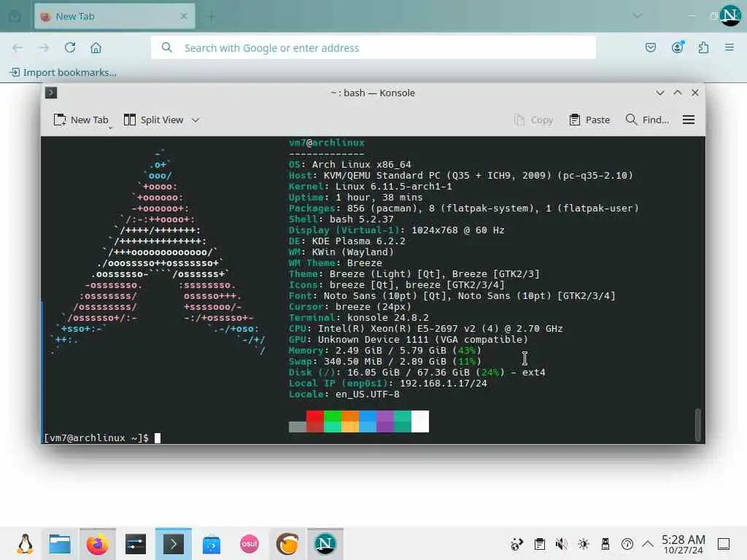Open Discover software center from taskbar
This screenshot has height=560, width=747.
click(x=212, y=544)
